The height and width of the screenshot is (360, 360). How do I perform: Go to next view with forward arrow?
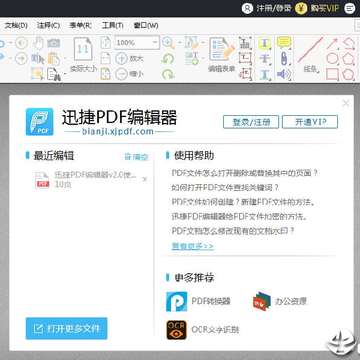point(21,59)
